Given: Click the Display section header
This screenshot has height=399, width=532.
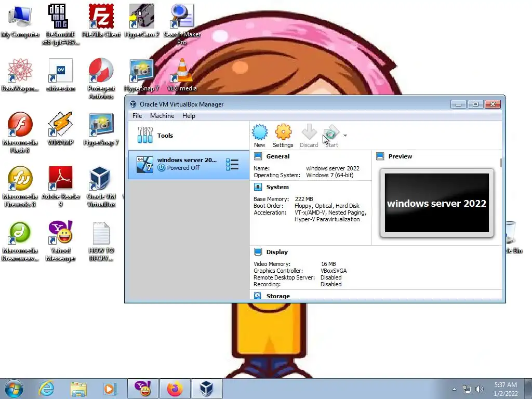Looking at the screenshot, I should 277,252.
